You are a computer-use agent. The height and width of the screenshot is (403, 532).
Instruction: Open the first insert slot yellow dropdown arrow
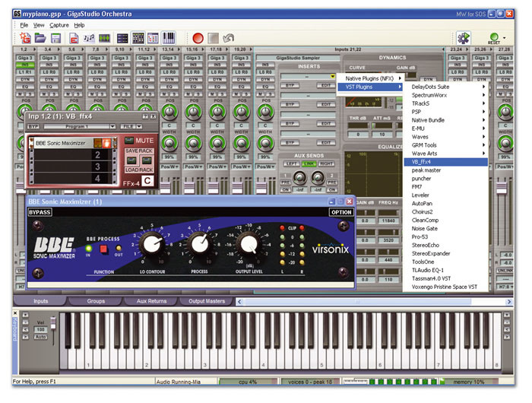pos(333,76)
